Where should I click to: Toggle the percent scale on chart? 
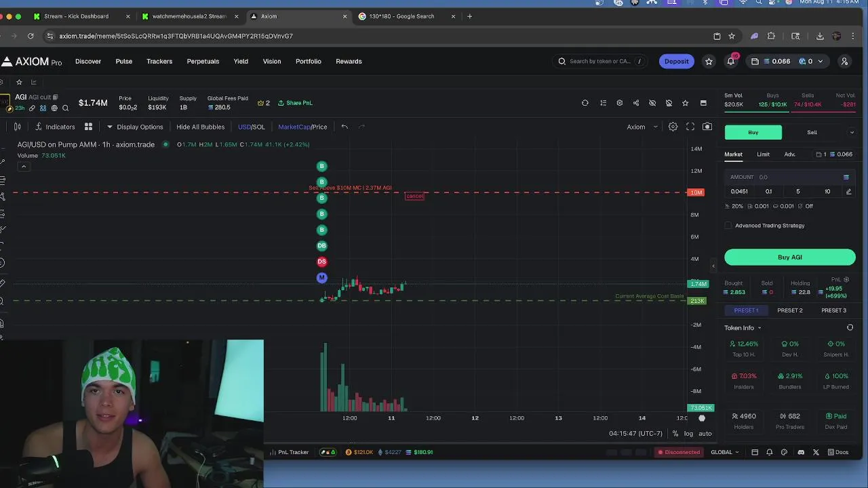coord(675,434)
